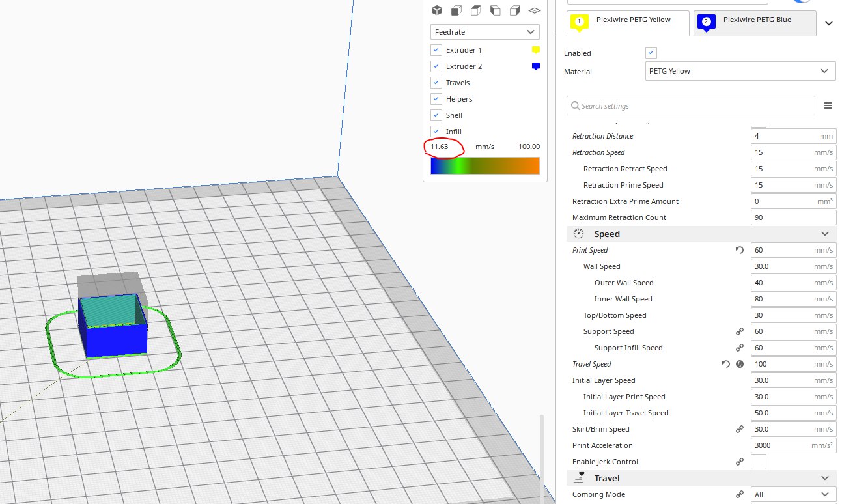842x504 pixels.
Task: Edit the Initial Layer Speed field
Action: (x=794, y=380)
